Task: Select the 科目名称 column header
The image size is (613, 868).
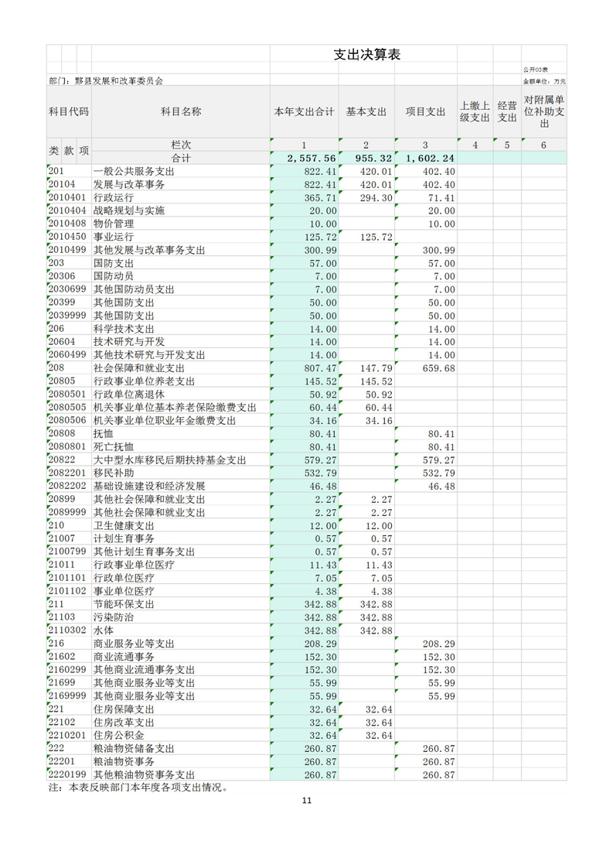Action: (x=180, y=111)
